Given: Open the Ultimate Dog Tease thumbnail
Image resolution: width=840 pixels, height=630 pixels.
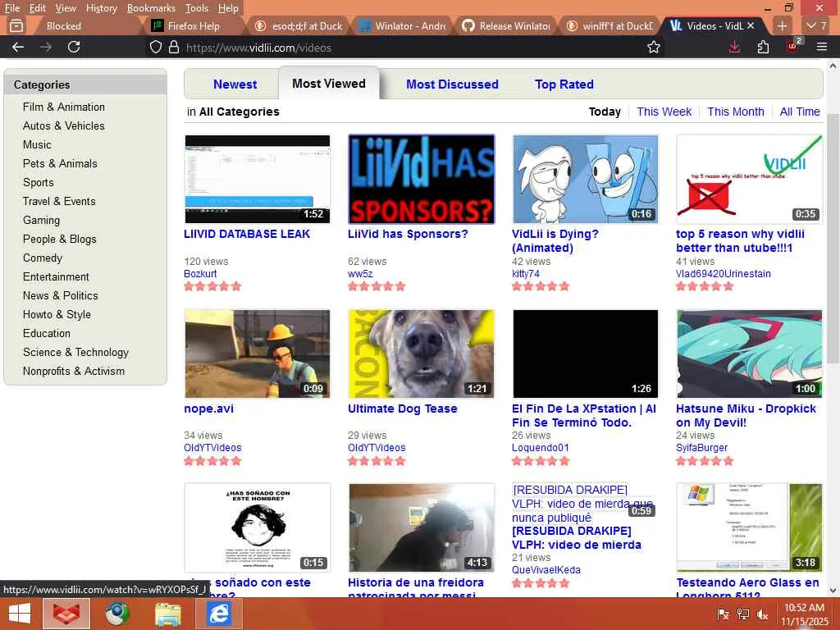Looking at the screenshot, I should [421, 354].
